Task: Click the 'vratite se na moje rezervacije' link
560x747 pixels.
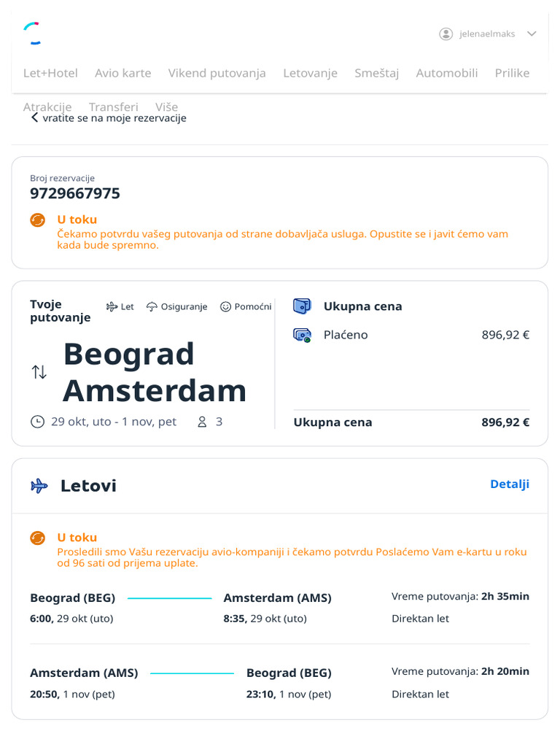Action: [x=114, y=118]
